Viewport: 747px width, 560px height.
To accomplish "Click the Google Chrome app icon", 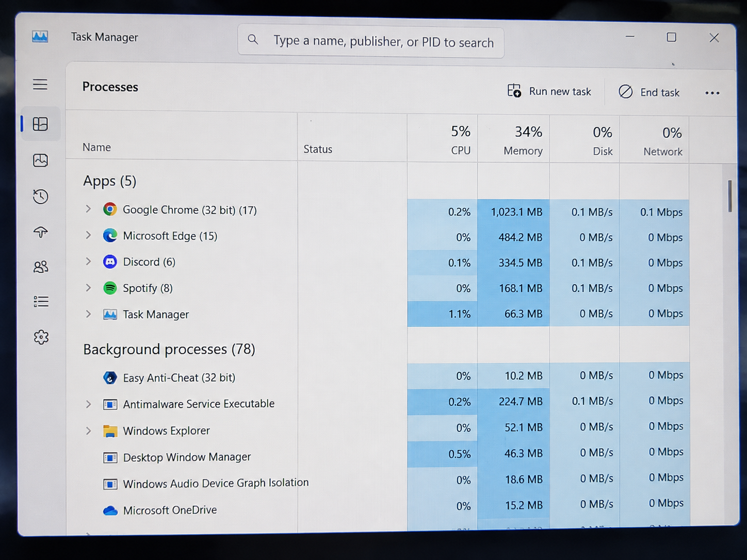I will 110,209.
